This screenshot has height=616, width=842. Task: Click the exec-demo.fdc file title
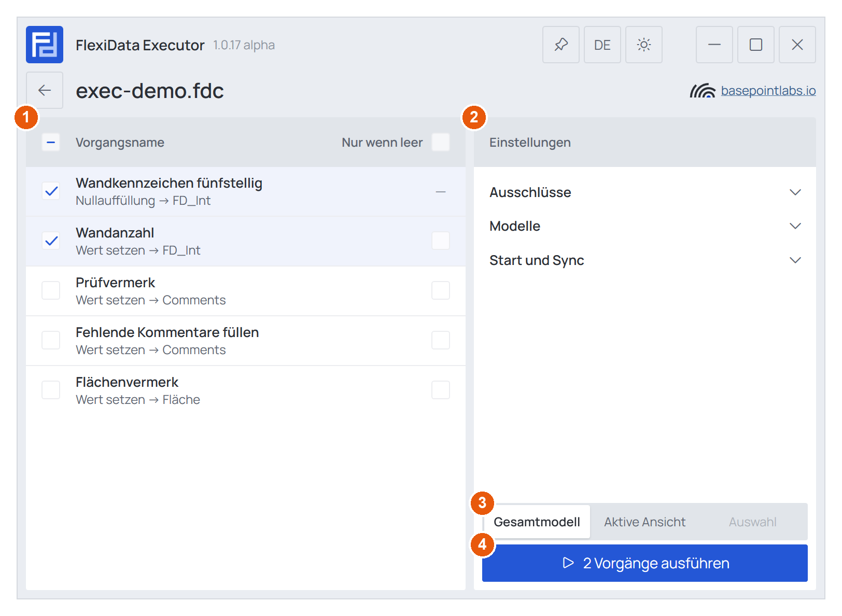coord(150,91)
